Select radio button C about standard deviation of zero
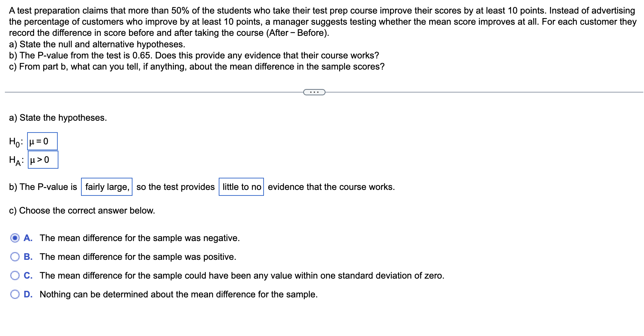This screenshot has width=644, height=336. coord(15,275)
